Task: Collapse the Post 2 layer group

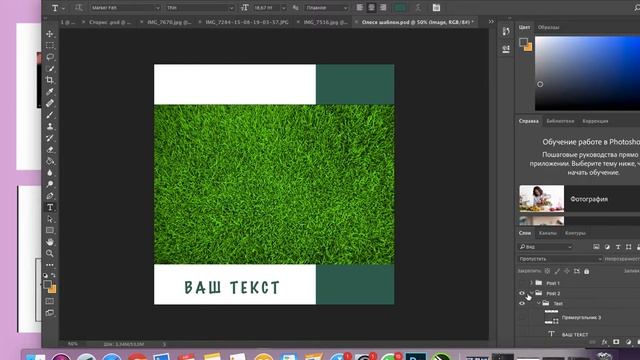Action: (531, 293)
